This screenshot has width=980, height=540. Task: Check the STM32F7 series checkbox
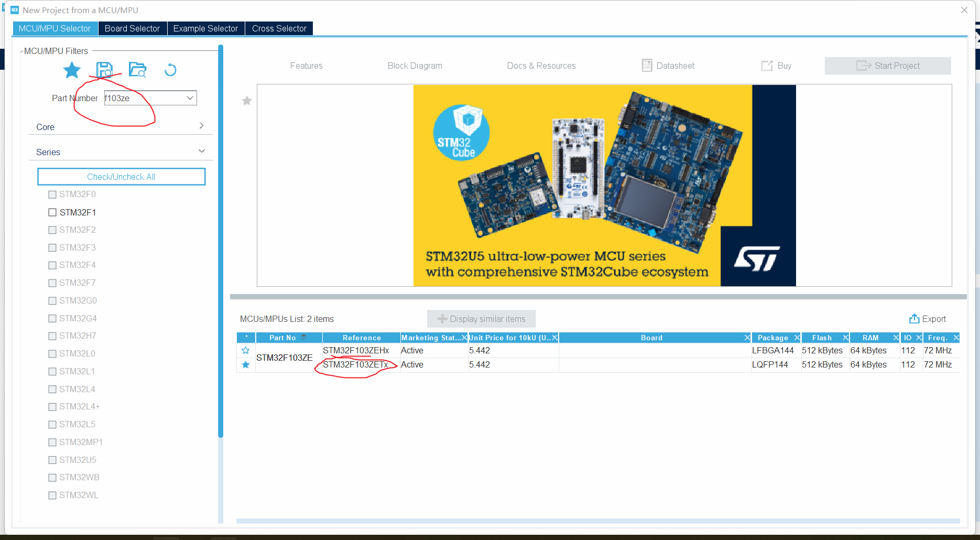tap(52, 283)
